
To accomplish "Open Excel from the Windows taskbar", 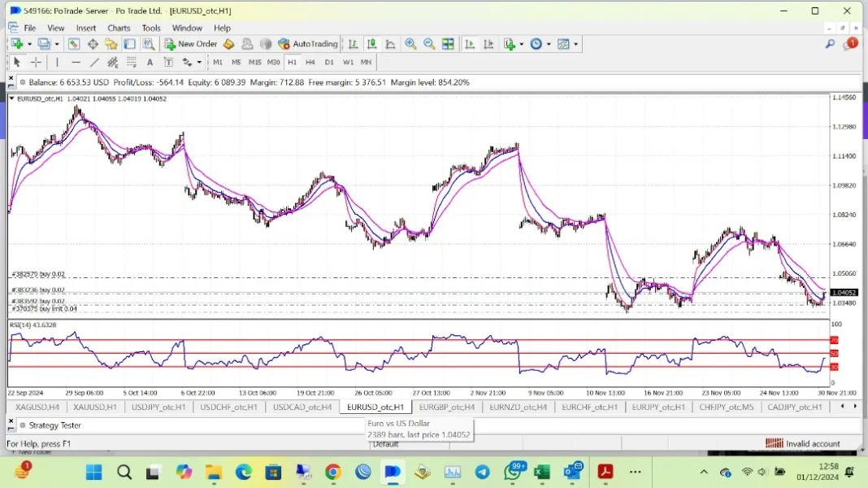I will point(542,472).
